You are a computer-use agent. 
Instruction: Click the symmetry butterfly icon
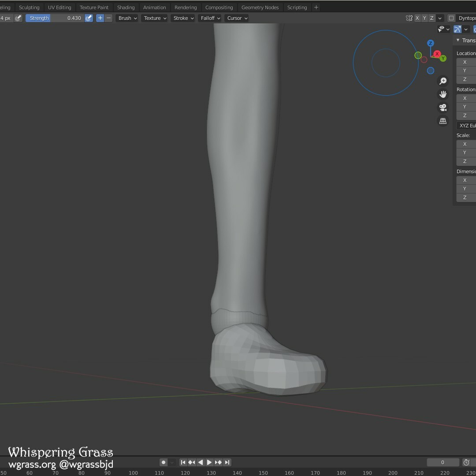409,18
